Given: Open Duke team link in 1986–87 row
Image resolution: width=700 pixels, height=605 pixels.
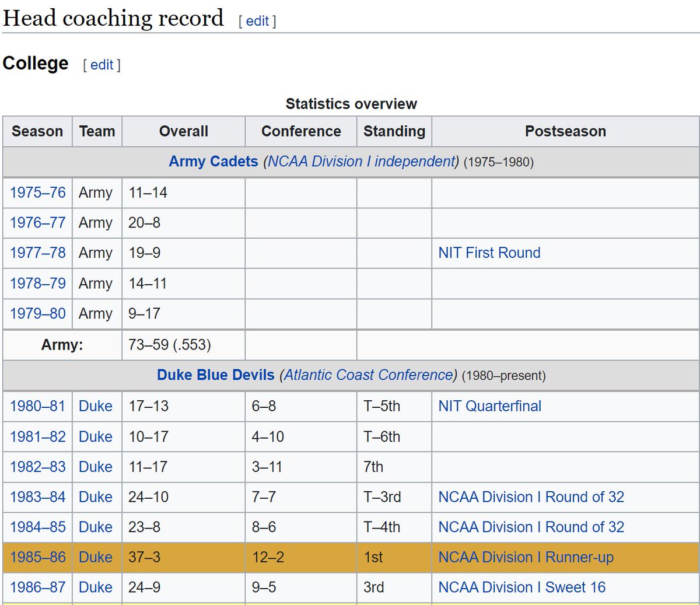Looking at the screenshot, I should tap(96, 587).
